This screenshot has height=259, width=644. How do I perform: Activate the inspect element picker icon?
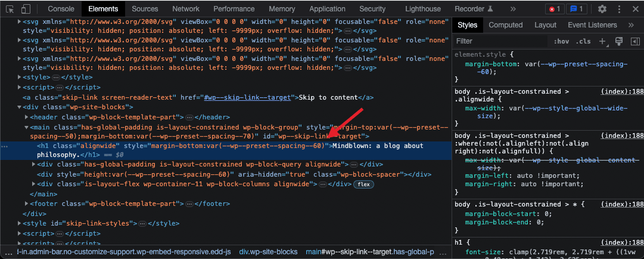[x=10, y=8]
